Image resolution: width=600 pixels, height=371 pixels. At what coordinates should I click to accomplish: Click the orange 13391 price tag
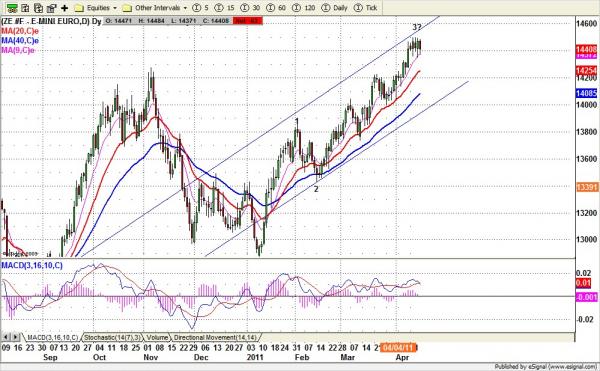[x=587, y=187]
